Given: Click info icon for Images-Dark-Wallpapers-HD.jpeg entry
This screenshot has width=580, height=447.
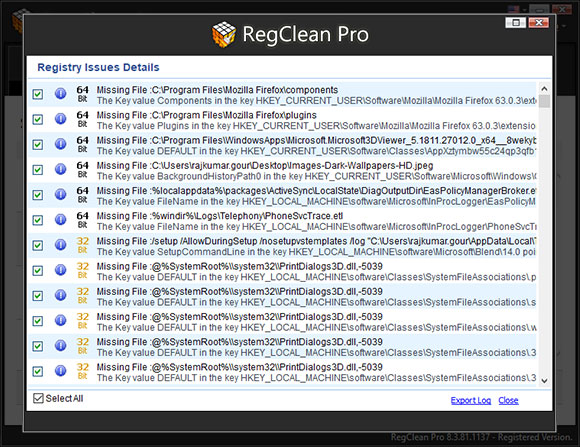Looking at the screenshot, I should click(x=61, y=169).
